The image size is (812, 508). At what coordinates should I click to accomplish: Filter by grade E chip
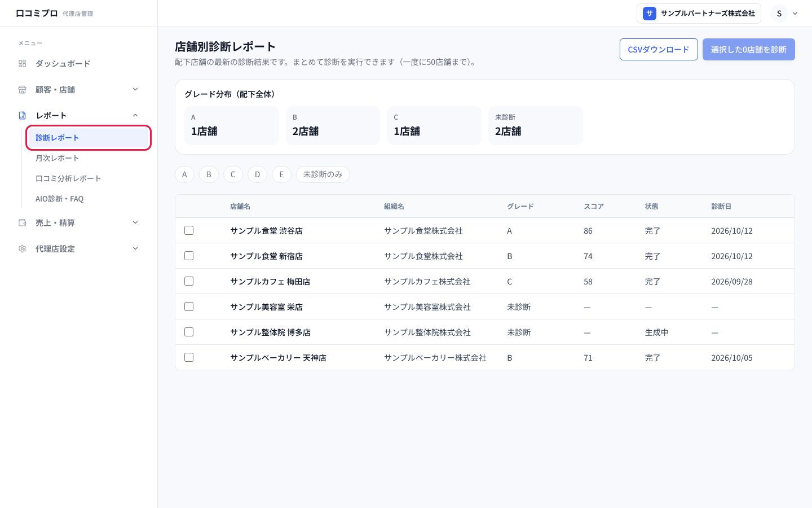pos(281,174)
